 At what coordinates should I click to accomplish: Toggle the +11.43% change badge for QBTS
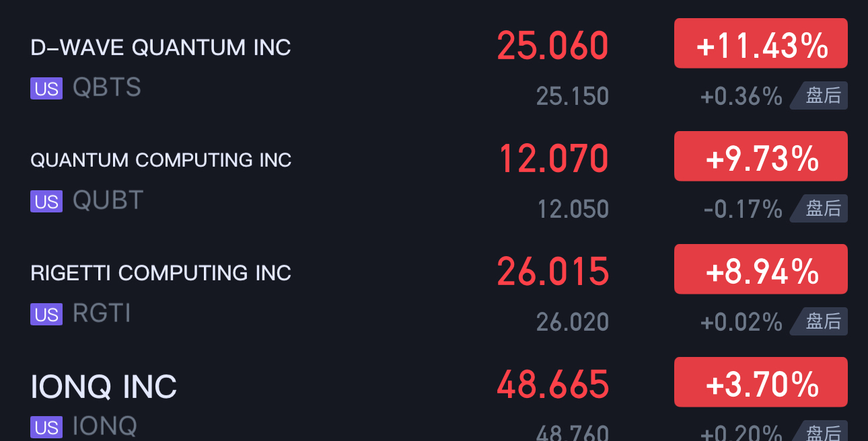[760, 44]
